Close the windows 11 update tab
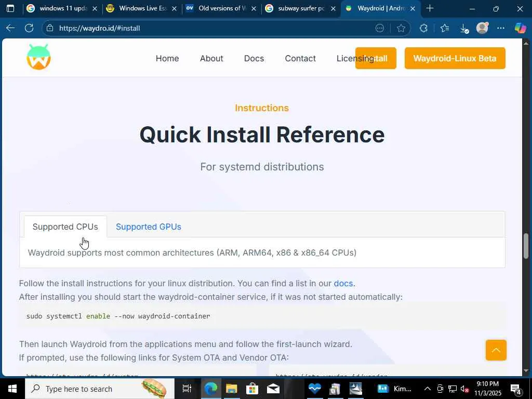 point(95,8)
